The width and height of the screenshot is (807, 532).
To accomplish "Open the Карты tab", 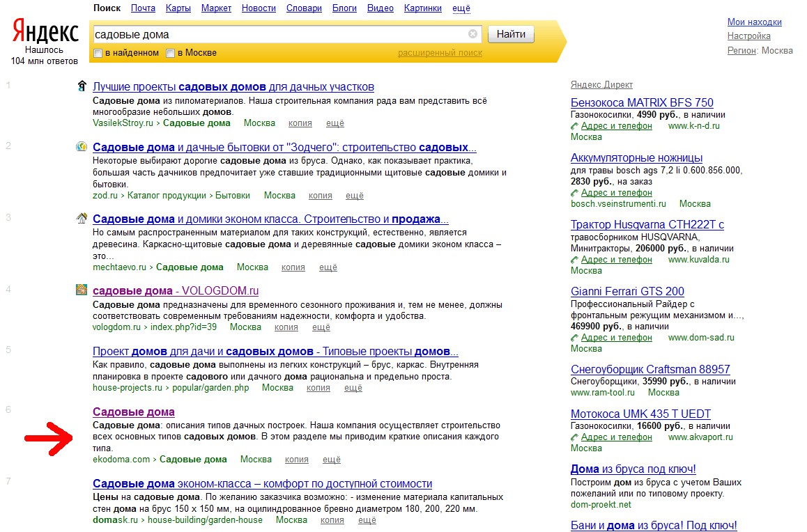I will pos(178,8).
